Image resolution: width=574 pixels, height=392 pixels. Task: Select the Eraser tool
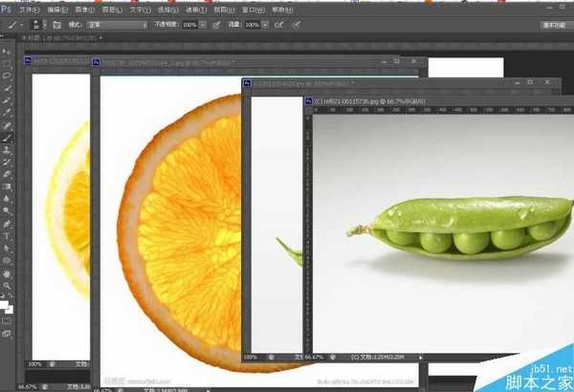click(8, 175)
